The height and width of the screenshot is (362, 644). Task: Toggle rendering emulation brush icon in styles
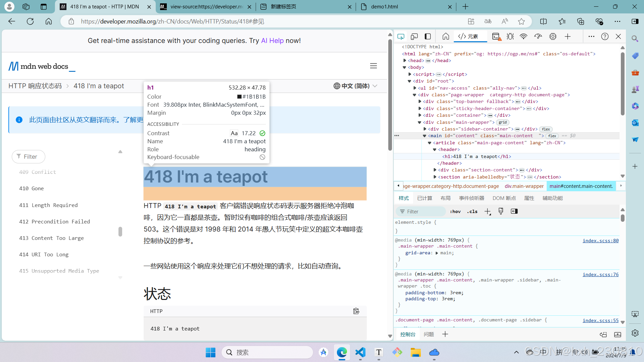point(501,211)
